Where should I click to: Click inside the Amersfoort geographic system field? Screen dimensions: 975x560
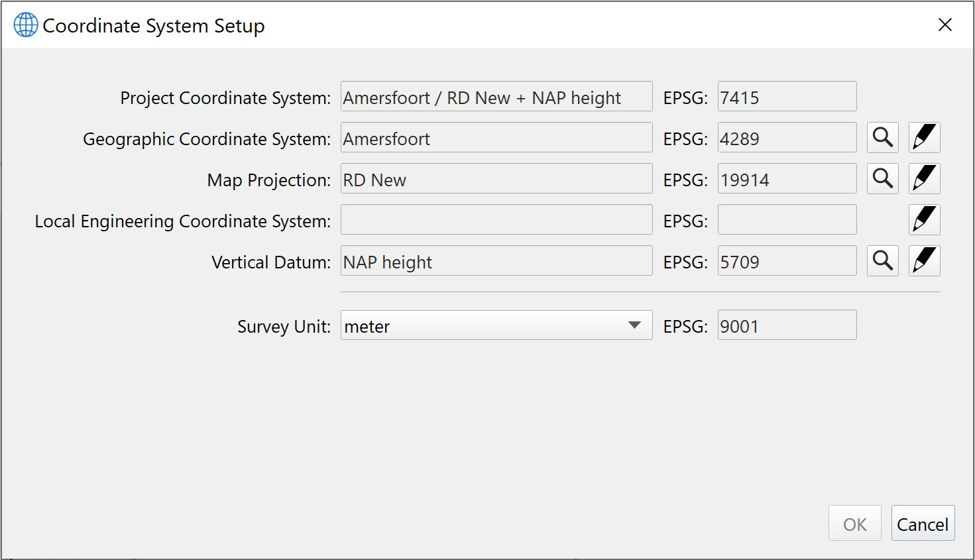pos(496,137)
